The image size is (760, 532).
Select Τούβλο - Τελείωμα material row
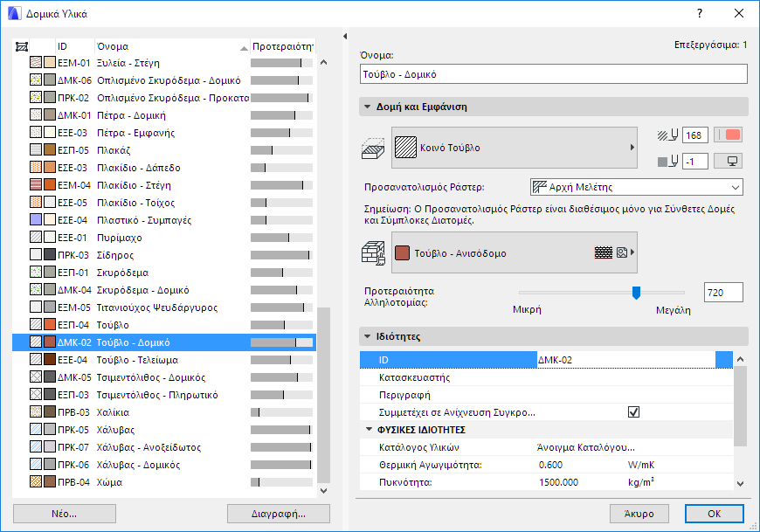coord(164,360)
